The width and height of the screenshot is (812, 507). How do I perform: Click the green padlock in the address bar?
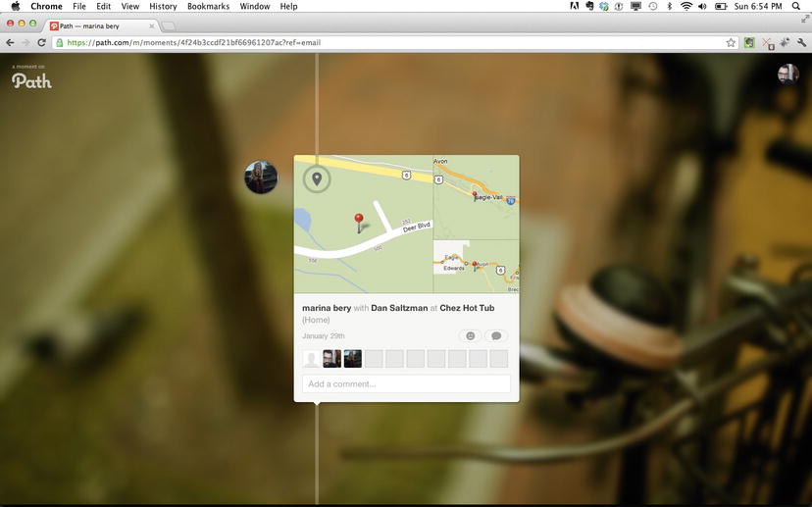point(60,42)
